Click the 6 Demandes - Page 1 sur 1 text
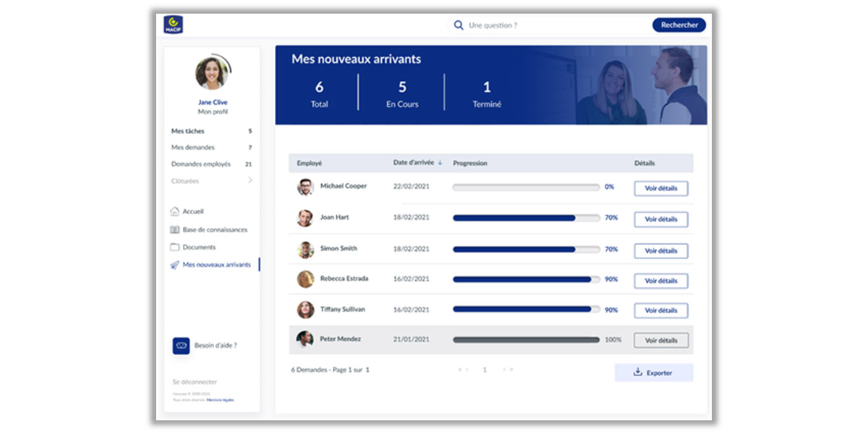 click(331, 370)
